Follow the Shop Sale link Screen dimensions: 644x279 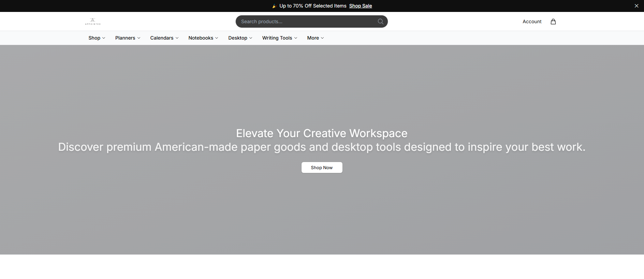click(x=361, y=6)
